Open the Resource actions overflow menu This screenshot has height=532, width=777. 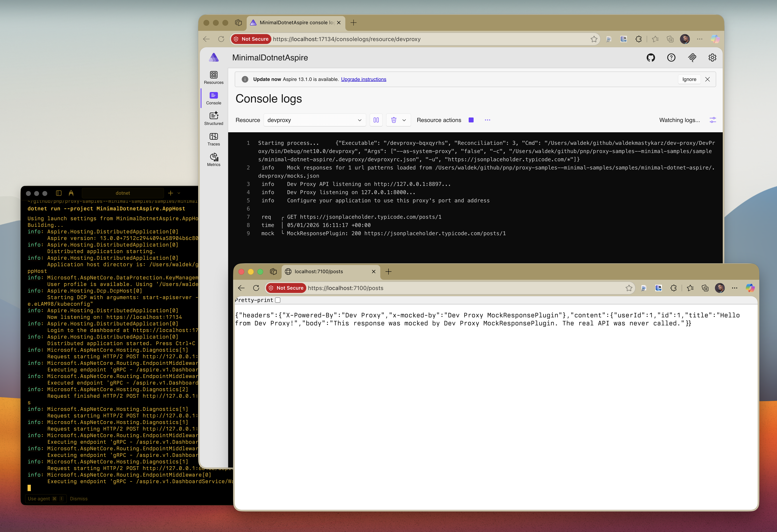point(487,120)
